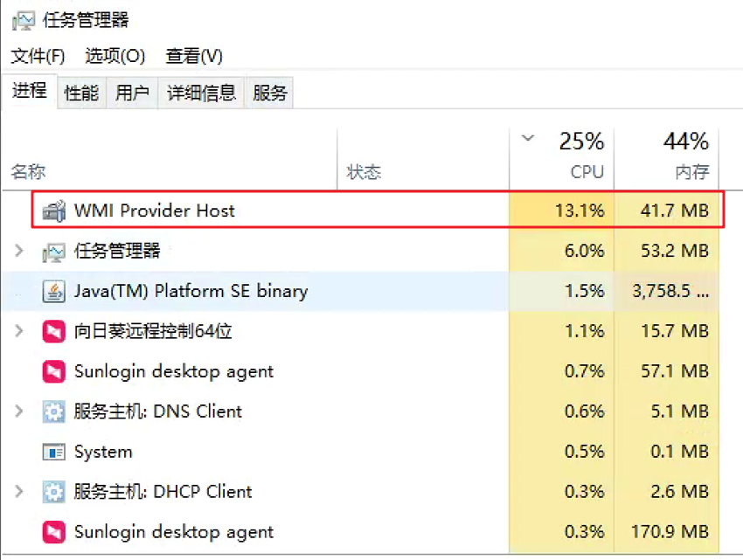Sort processes by the 内存 column header
The image size is (743, 560).
pyautogui.click(x=666, y=158)
